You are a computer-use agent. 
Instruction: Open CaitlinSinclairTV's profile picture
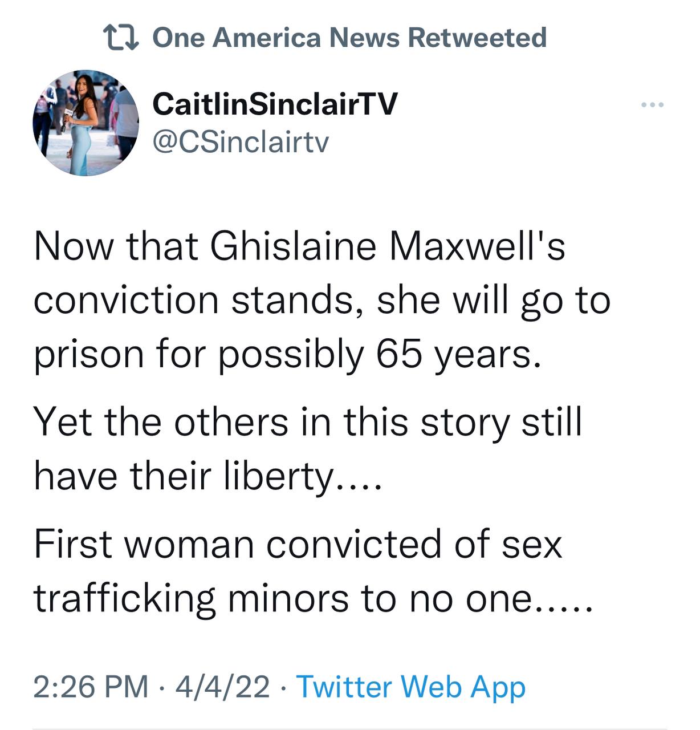(86, 123)
